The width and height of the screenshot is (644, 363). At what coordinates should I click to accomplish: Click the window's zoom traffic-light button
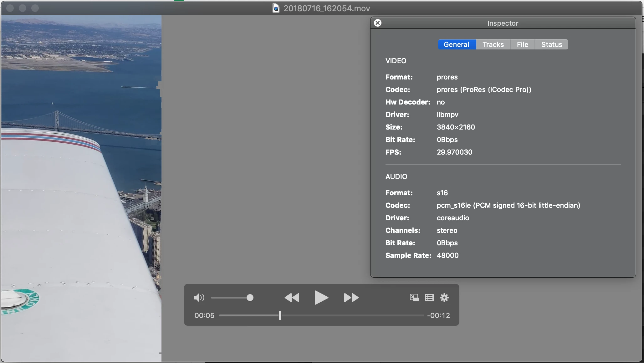click(35, 8)
